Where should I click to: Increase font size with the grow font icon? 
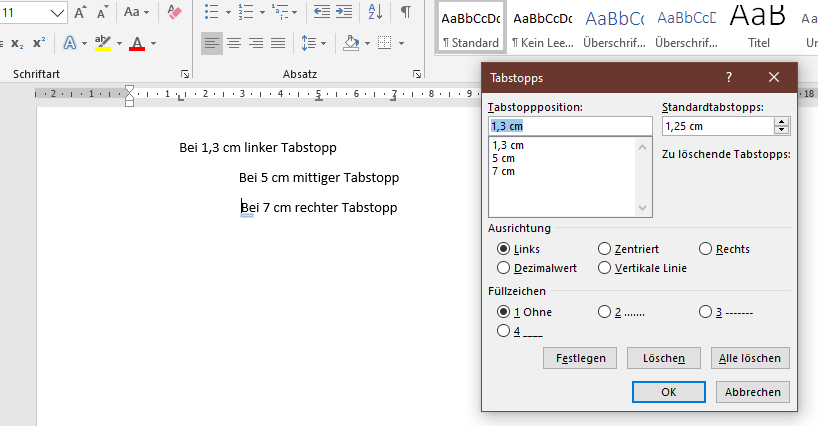pos(80,11)
